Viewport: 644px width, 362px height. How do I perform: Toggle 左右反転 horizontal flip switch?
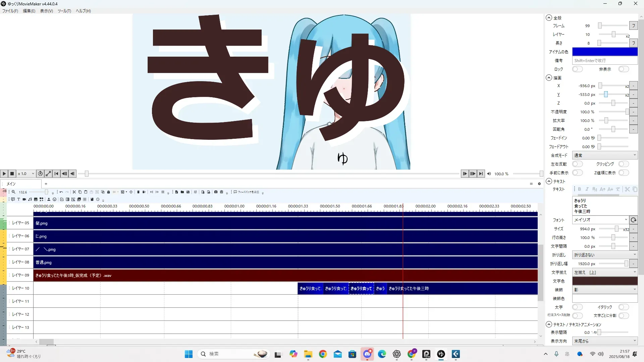coord(577,164)
